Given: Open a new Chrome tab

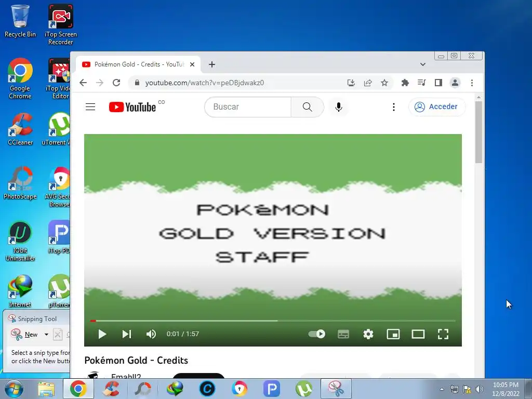Looking at the screenshot, I should click(212, 64).
